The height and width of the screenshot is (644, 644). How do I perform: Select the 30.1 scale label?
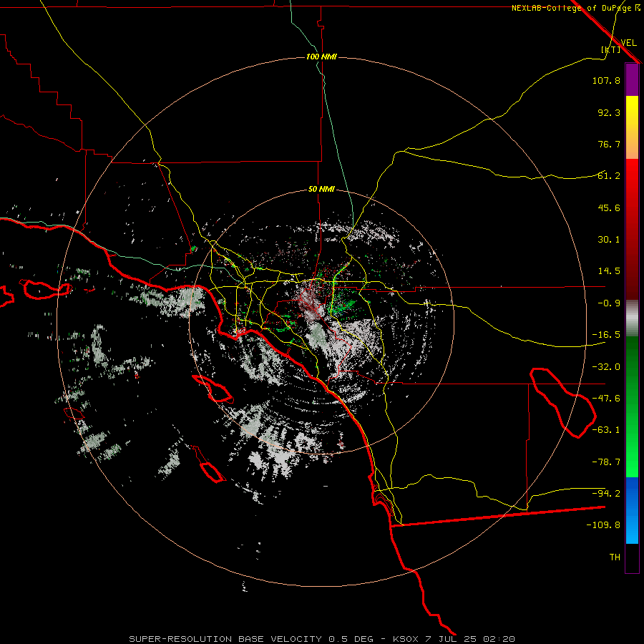coord(609,240)
